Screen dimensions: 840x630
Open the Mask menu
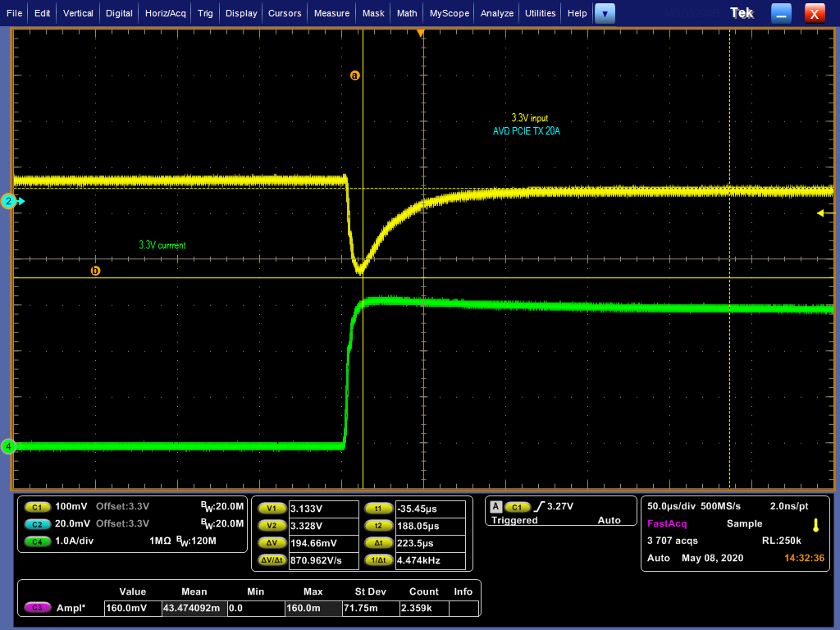pos(373,13)
